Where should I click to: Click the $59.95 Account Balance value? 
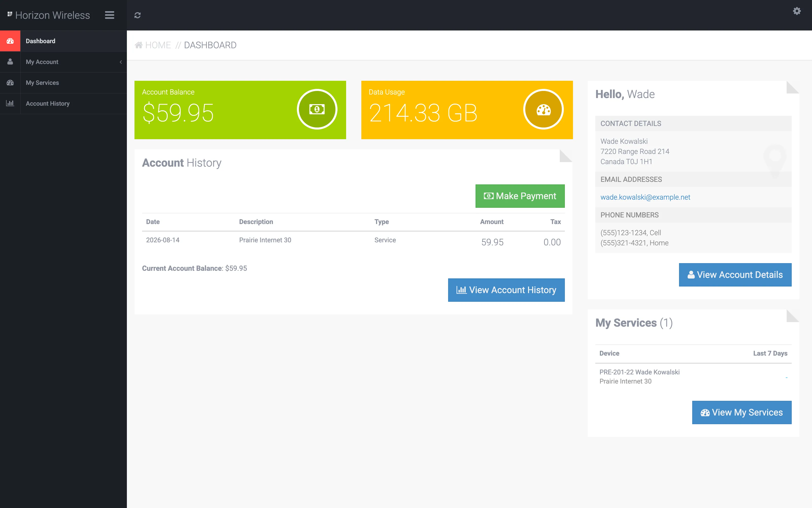pyautogui.click(x=178, y=113)
